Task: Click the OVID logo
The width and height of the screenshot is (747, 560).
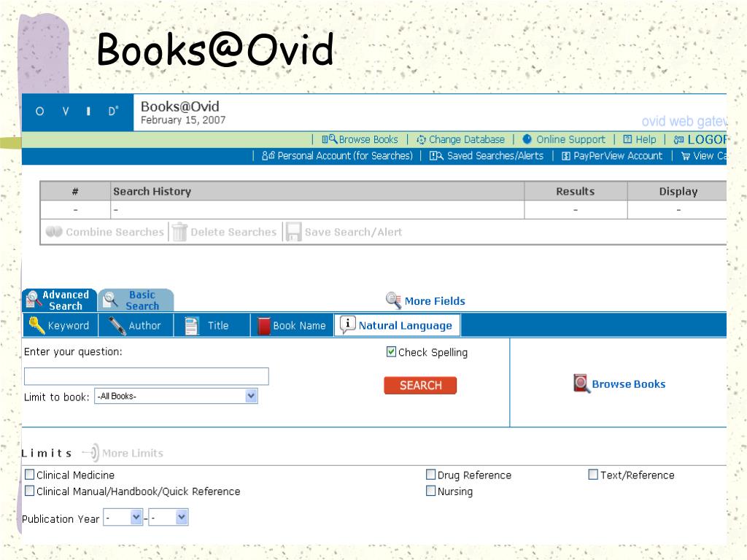Action: point(77,112)
